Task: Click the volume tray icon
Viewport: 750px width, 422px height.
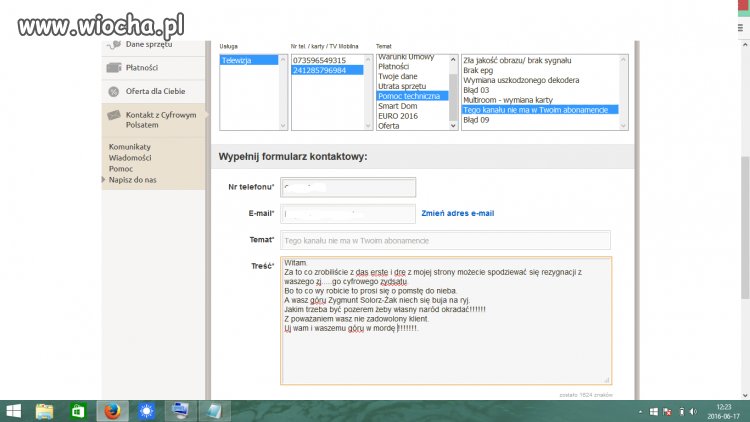Action: click(694, 411)
